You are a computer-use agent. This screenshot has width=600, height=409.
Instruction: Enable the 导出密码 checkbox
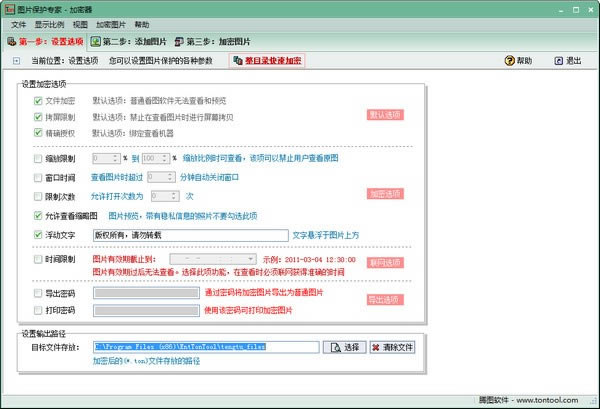tap(38, 293)
